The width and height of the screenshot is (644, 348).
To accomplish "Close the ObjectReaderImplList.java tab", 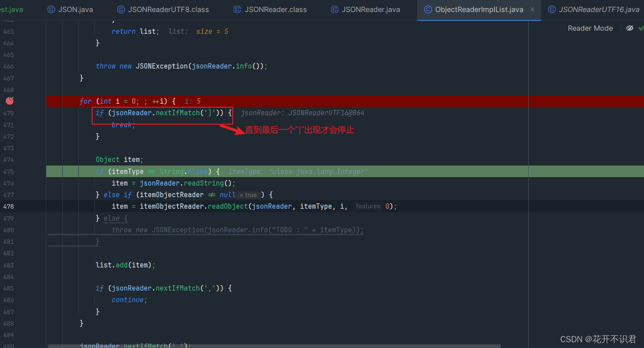I will (x=532, y=9).
